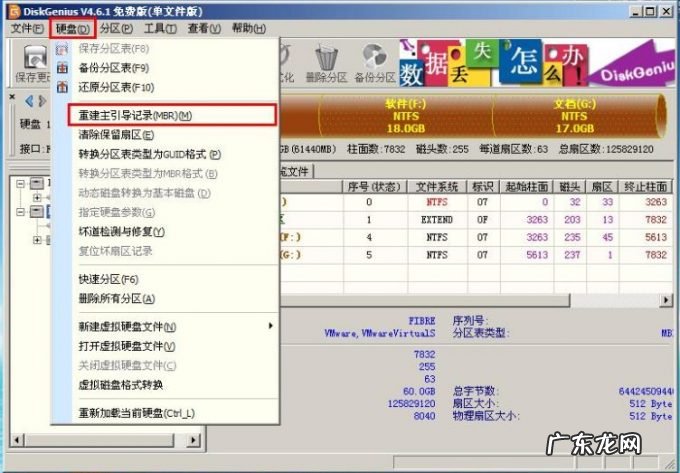Click partition table horizontal scrollbar thumb
Viewport: 680px width, 473px height.
(425, 300)
